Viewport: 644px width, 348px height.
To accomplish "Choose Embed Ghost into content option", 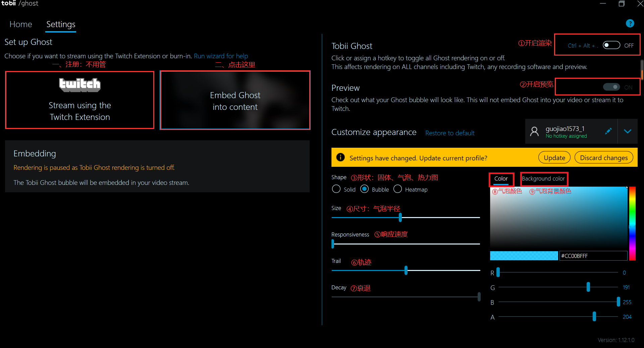I will click(235, 100).
